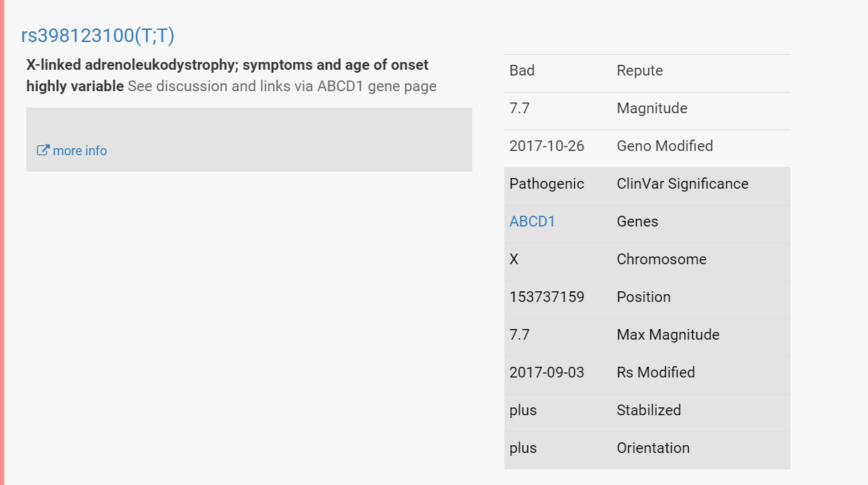Select the Bad repute value

tap(522, 71)
